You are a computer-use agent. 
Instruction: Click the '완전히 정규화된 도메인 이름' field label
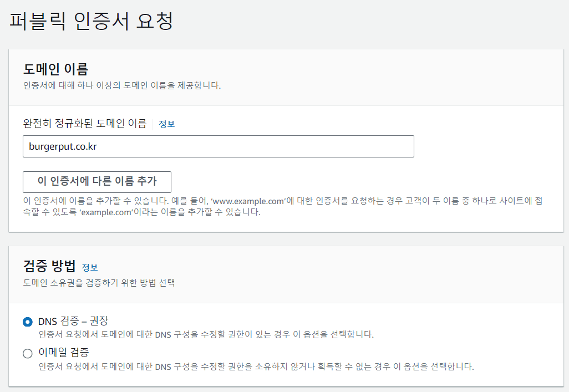click(x=85, y=124)
